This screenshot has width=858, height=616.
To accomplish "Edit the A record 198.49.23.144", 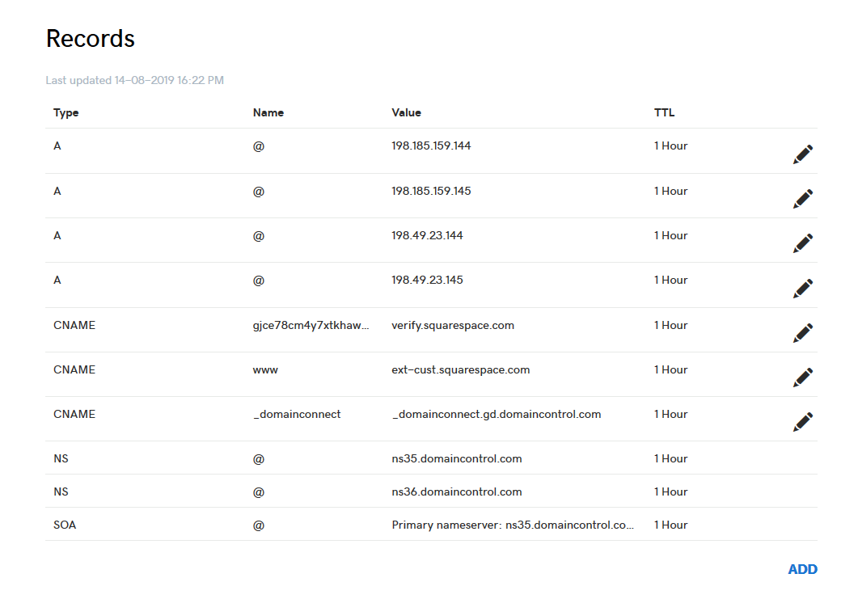I will pyautogui.click(x=803, y=243).
